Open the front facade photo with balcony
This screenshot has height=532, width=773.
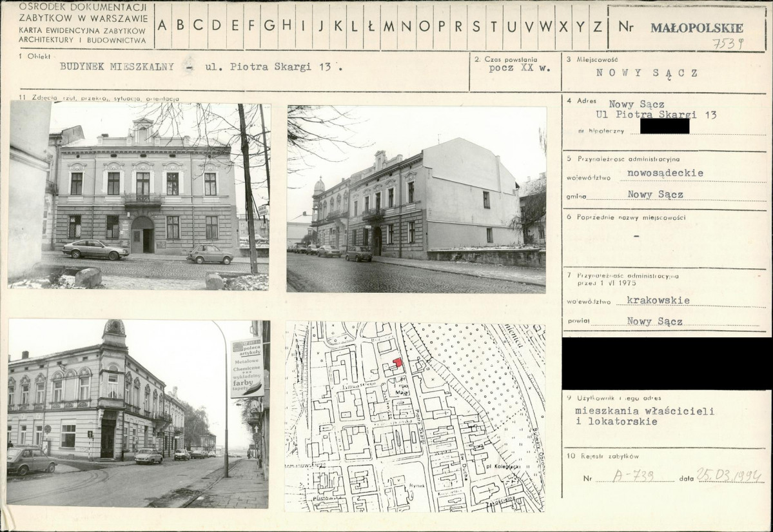[140, 195]
